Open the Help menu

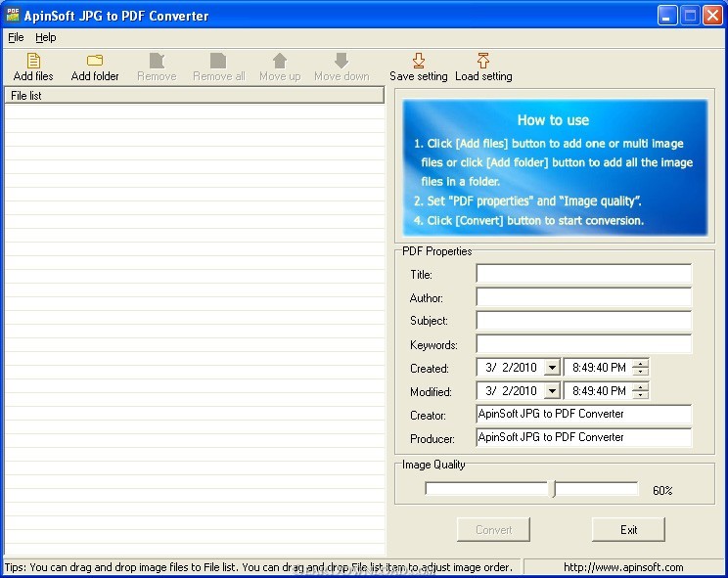click(x=45, y=37)
